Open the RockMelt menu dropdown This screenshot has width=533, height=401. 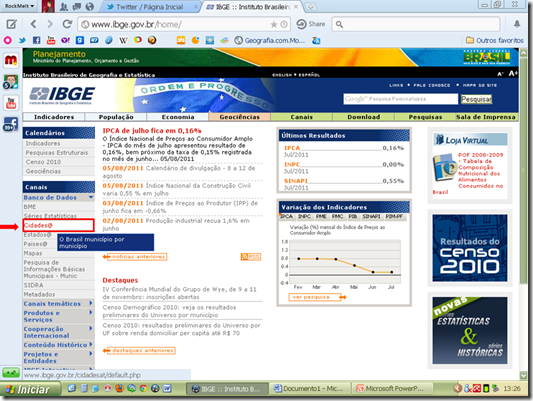(19, 6)
